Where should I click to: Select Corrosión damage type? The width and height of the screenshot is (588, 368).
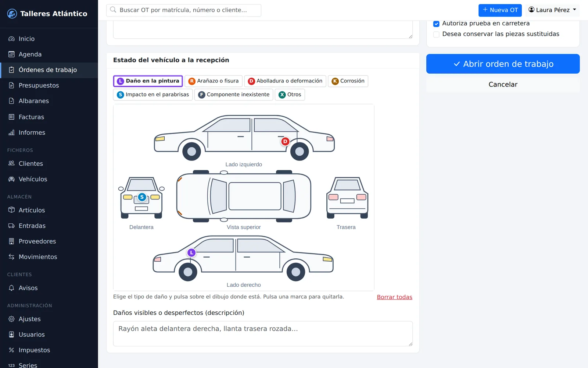[348, 81]
